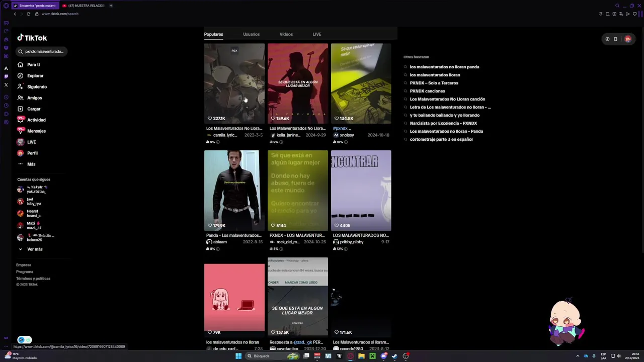The height and width of the screenshot is (362, 644).
Task: Open suggested search 'PXNDX – Solo a Terceros'
Action: 434,83
